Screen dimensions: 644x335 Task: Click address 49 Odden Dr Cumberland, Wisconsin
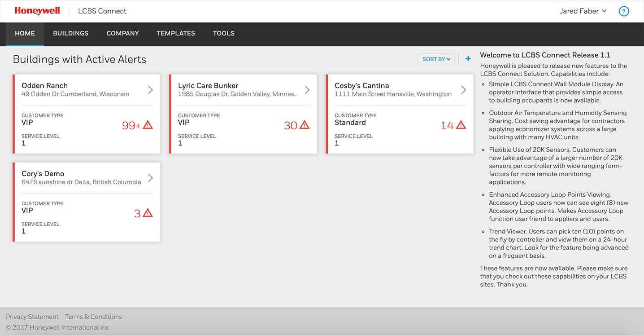click(x=75, y=94)
